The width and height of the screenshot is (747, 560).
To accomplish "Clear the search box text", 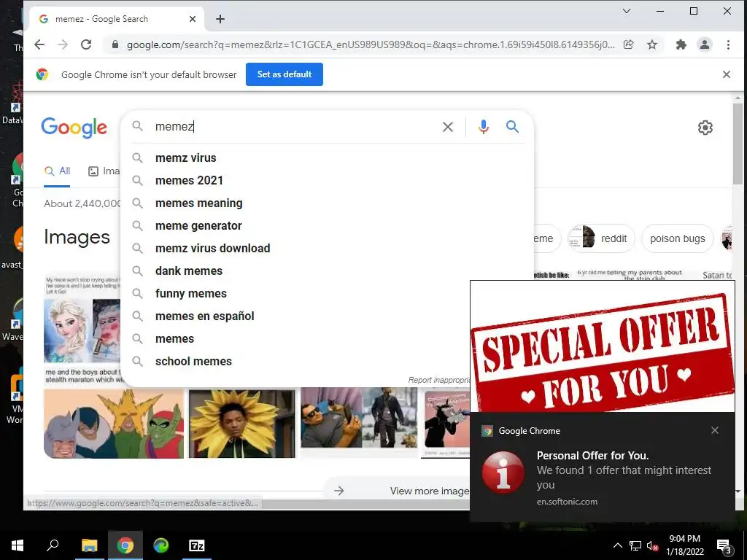I will pos(448,127).
